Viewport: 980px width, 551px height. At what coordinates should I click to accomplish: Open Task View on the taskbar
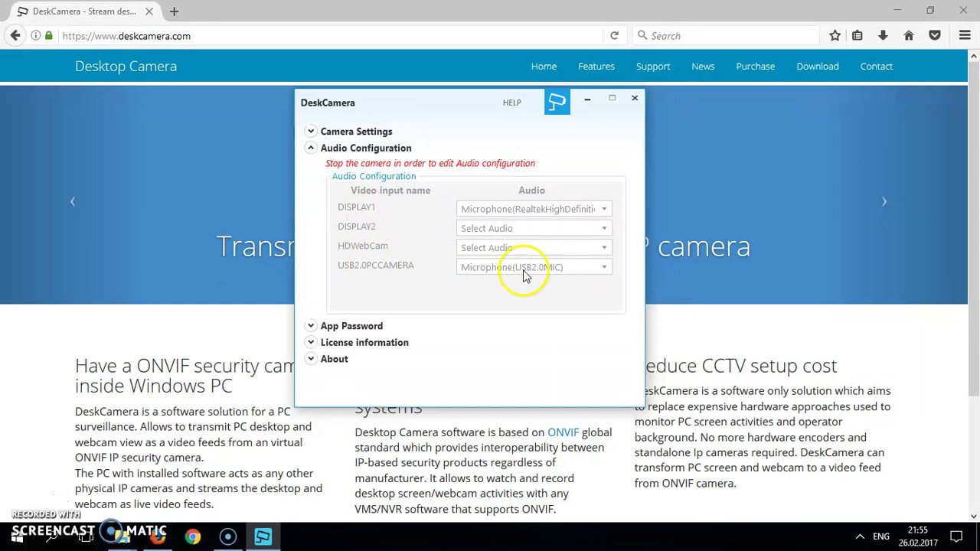(86, 537)
